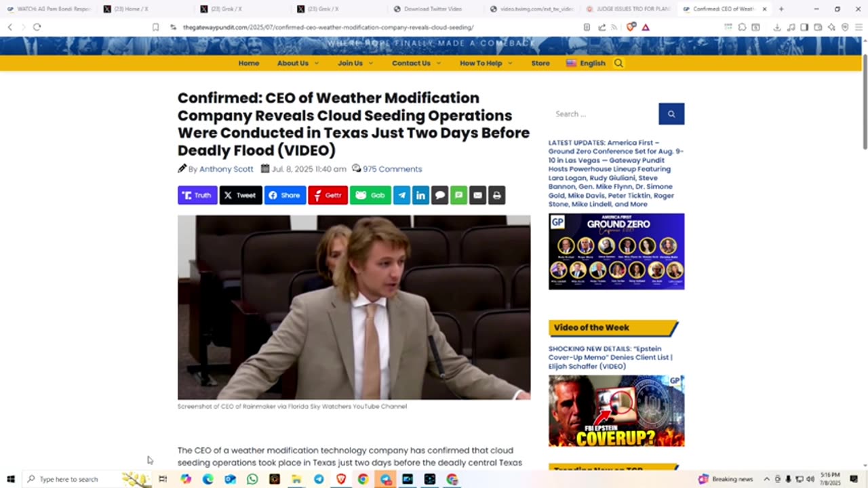Image resolution: width=868 pixels, height=488 pixels.
Task: Open browser downloads icon
Action: [x=777, y=27]
